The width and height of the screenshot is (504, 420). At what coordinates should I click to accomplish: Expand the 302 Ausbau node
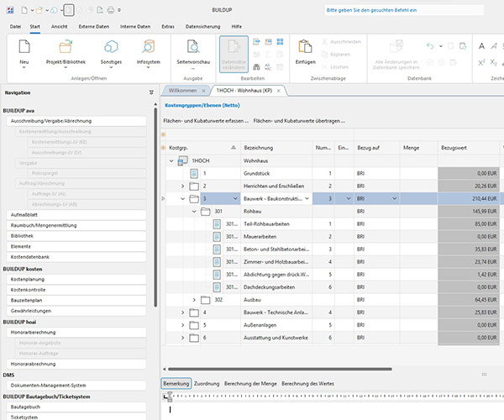tap(194, 300)
